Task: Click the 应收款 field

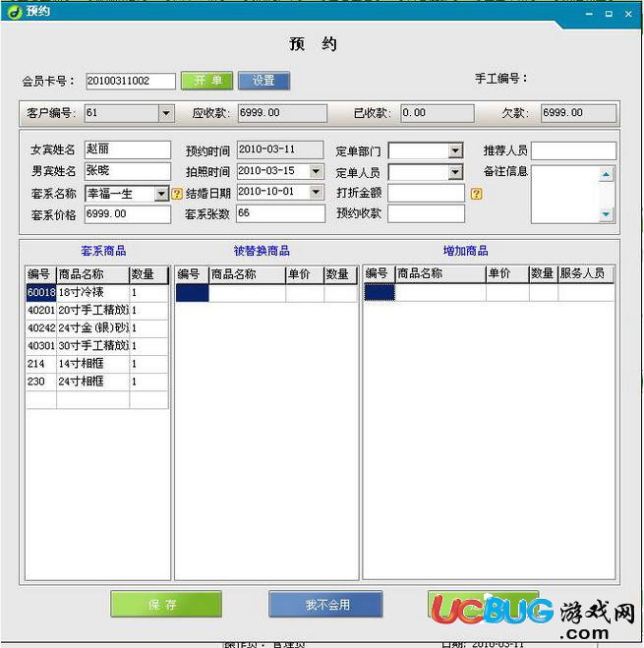Action: (282, 113)
